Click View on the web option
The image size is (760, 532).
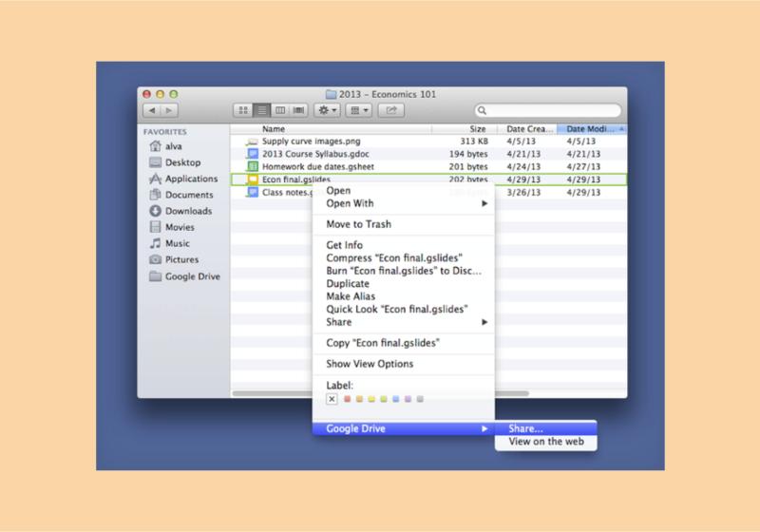(x=545, y=442)
